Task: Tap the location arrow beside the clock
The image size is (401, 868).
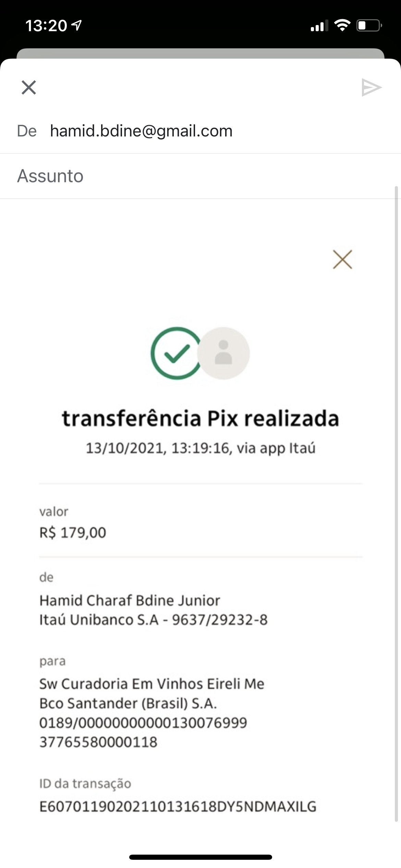Action: click(x=77, y=25)
